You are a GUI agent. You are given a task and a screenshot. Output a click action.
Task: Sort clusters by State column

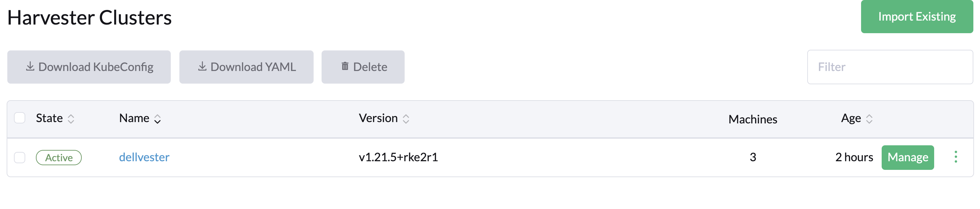coord(70,119)
